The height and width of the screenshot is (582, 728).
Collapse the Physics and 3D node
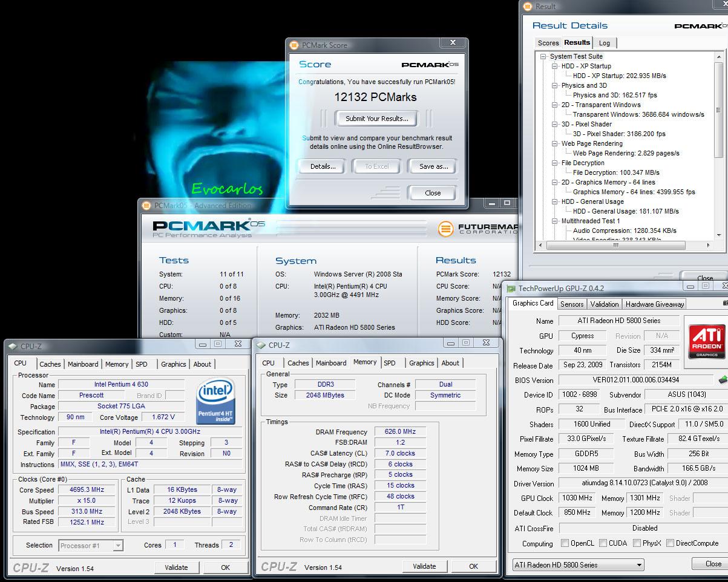click(555, 85)
